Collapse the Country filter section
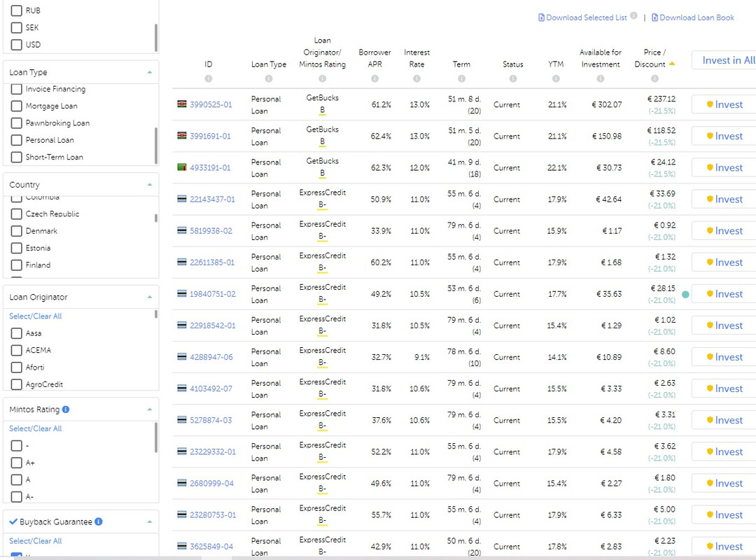Viewport: 756px width, 560px height. 150,184
